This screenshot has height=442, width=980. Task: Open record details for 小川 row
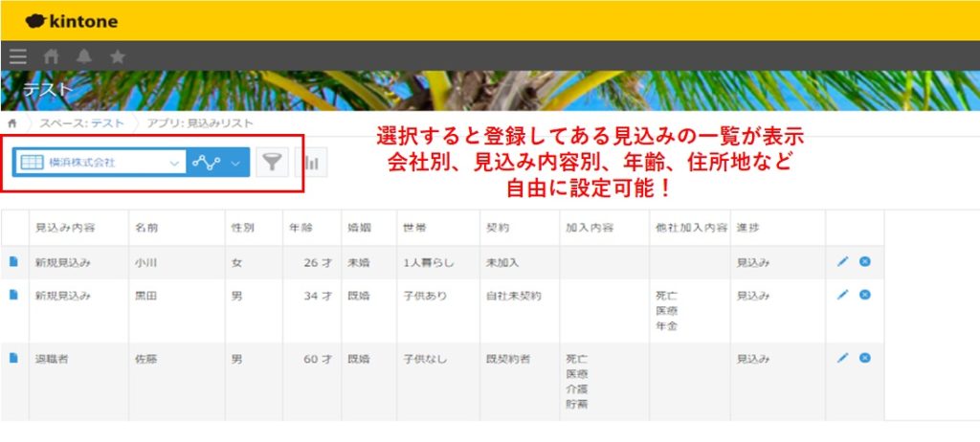point(13,261)
